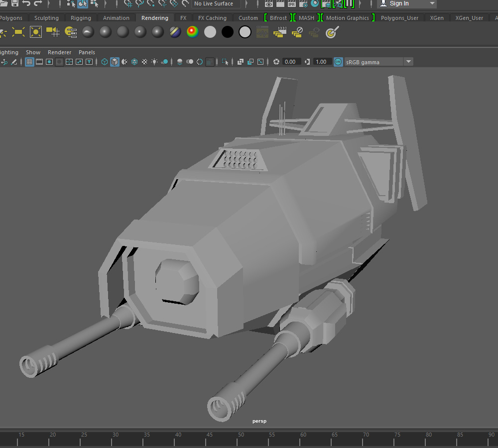Click the wireframe cube display icon
498x448 pixels.
click(104, 62)
